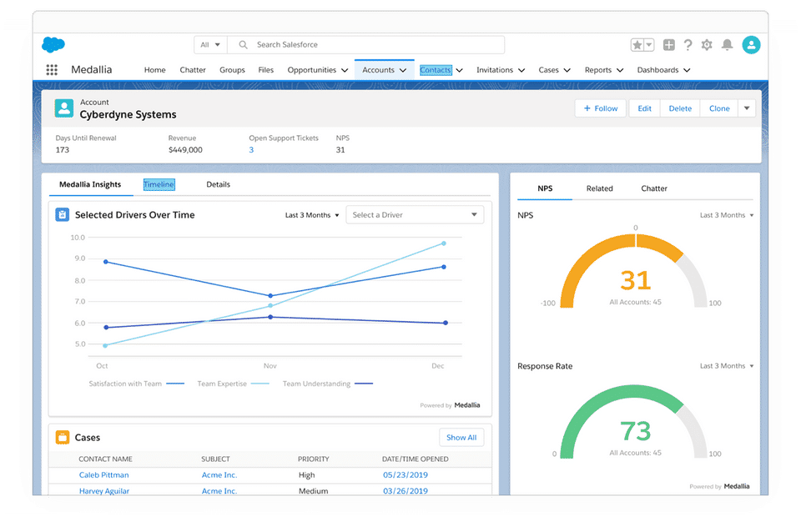Open the Chatter navigation item

tap(193, 70)
